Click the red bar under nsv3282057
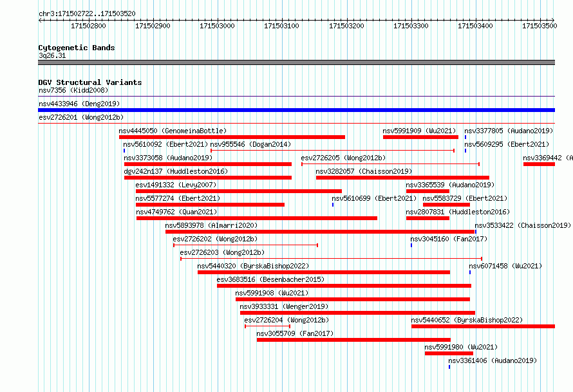Image resolution: width=573 pixels, height=392 pixels. [x=402, y=178]
